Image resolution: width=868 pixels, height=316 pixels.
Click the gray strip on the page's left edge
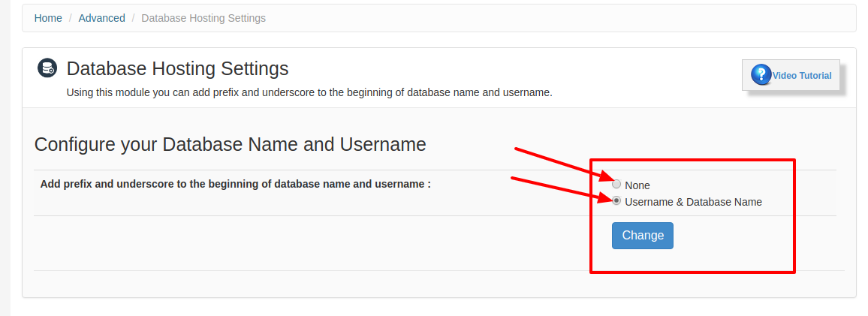click(5, 158)
